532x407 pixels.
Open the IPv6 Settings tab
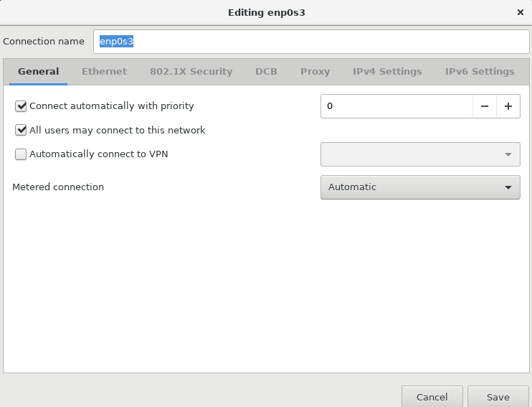(x=480, y=72)
